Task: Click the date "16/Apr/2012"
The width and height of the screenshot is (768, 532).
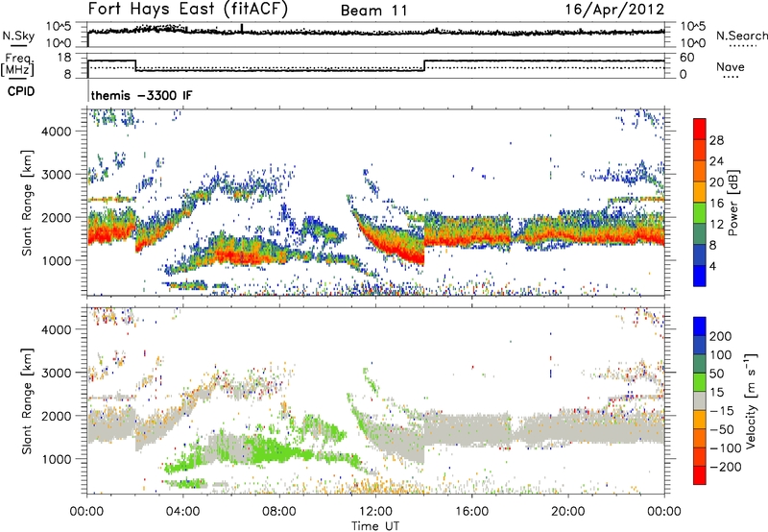Action: pyautogui.click(x=614, y=10)
